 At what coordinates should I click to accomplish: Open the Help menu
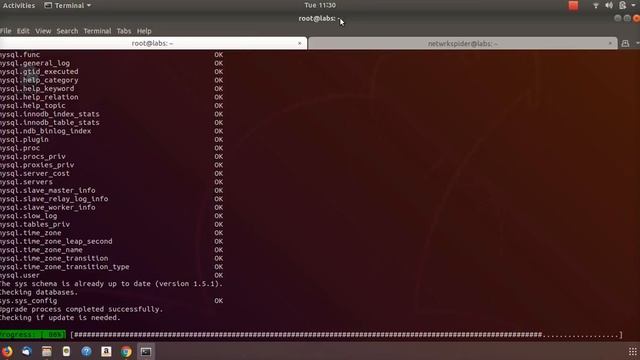coord(144,31)
